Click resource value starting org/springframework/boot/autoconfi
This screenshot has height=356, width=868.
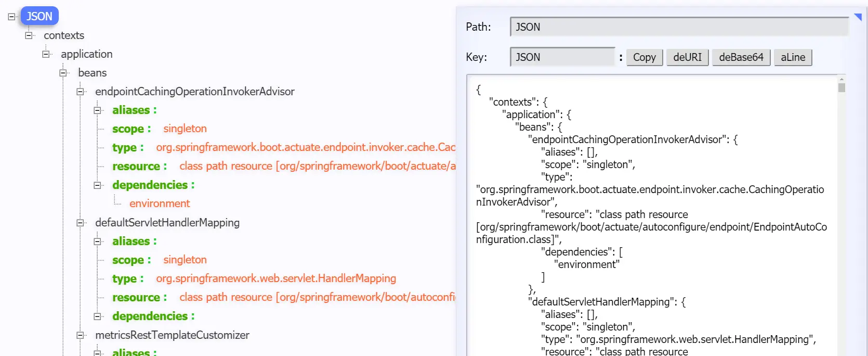pos(318,297)
